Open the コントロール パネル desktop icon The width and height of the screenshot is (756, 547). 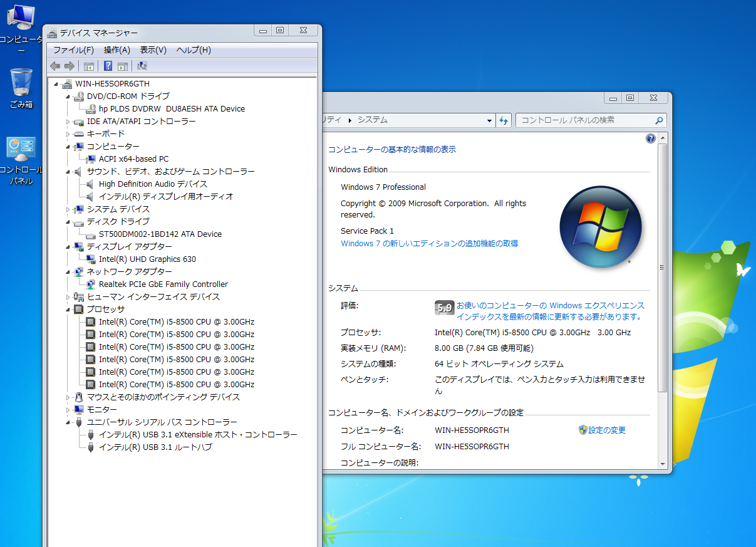point(21,162)
